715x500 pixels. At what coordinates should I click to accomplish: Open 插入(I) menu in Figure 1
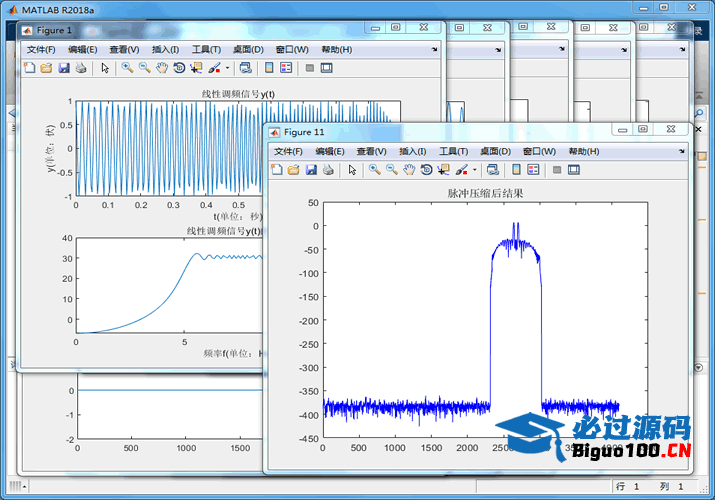[165, 49]
